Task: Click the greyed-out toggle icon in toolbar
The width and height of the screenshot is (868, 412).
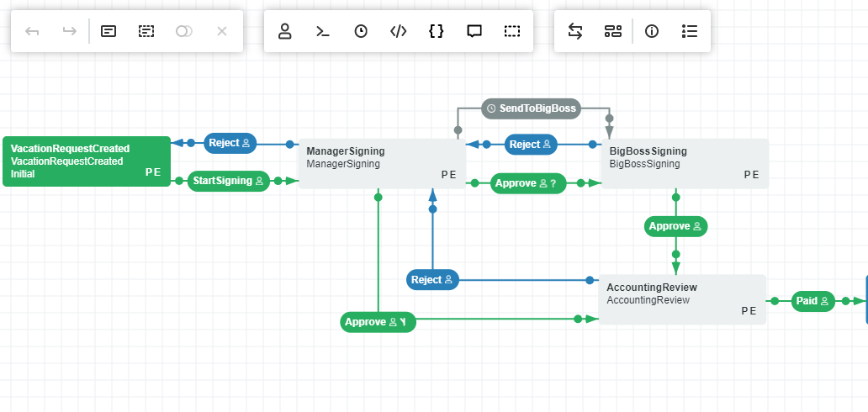Action: (x=184, y=31)
